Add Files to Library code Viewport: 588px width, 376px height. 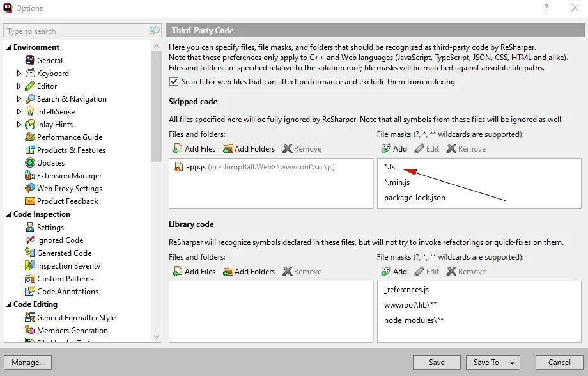[x=194, y=271]
